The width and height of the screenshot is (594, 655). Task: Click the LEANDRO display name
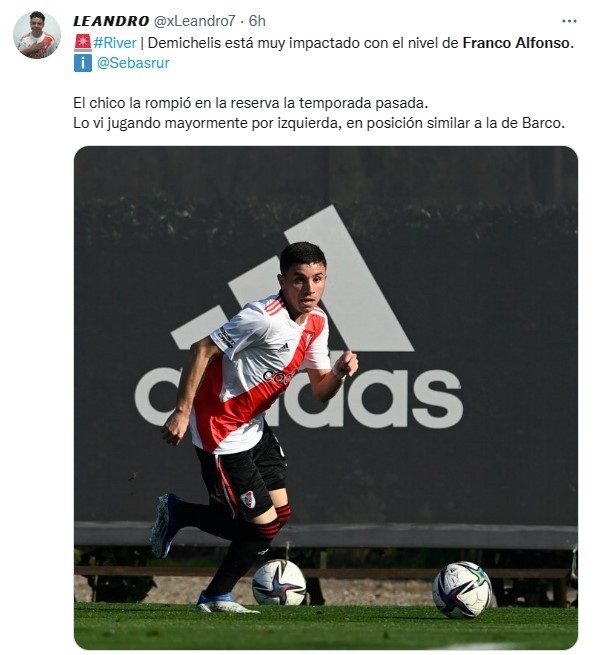click(111, 21)
